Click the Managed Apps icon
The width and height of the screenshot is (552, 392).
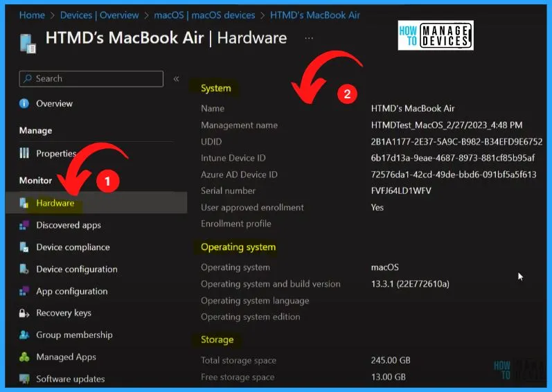pyautogui.click(x=24, y=357)
